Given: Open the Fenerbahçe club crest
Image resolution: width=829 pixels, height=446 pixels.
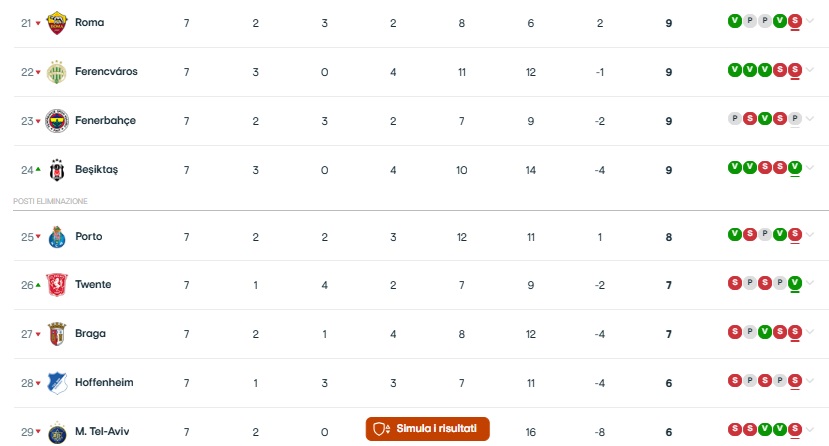Looking at the screenshot, I should [x=57, y=121].
